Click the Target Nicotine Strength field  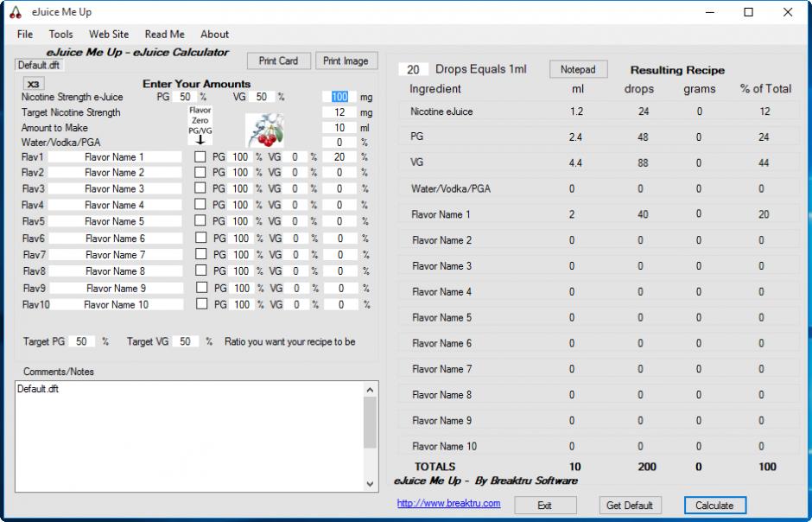tap(339, 113)
